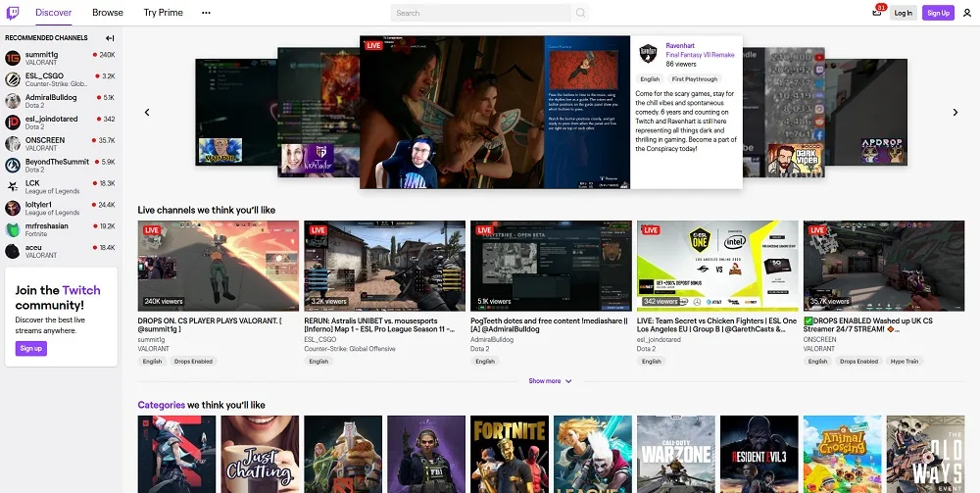Focus the Search input field
This screenshot has height=493, width=980.
coord(480,13)
